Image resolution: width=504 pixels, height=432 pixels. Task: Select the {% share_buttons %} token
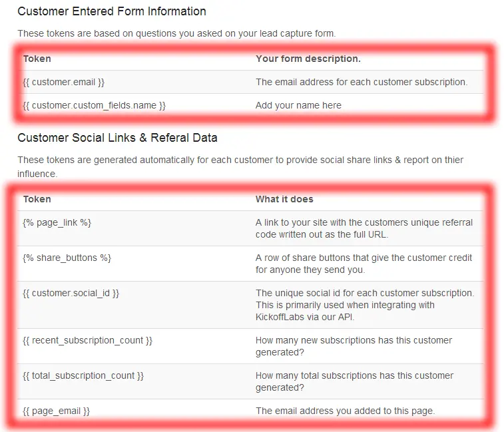67,258
